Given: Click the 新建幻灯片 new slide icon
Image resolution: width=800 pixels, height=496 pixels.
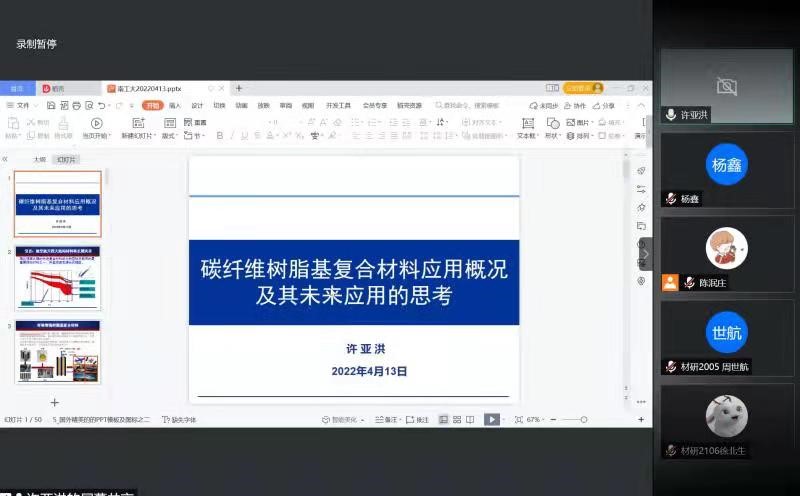Looking at the screenshot, I should (x=137, y=123).
